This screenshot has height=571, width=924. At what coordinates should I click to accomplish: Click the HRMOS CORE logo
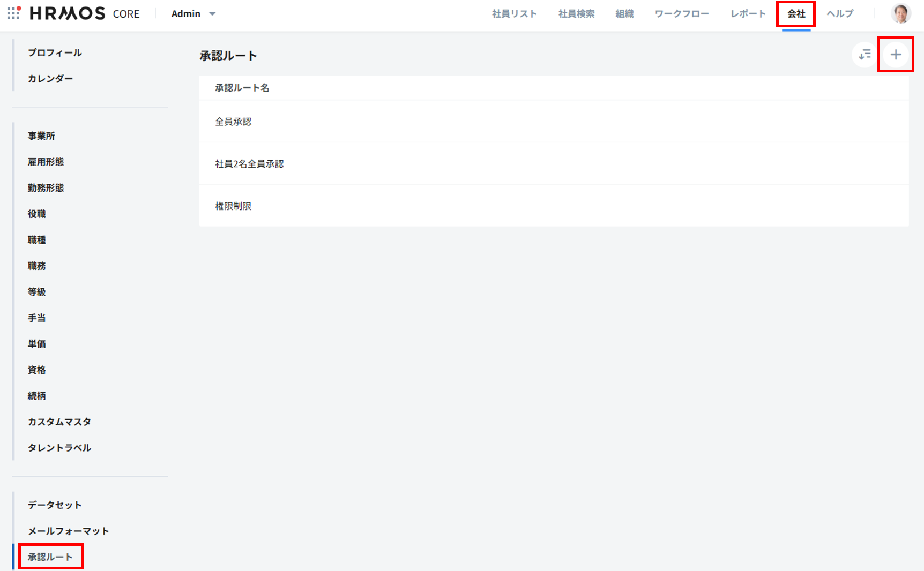(85, 13)
